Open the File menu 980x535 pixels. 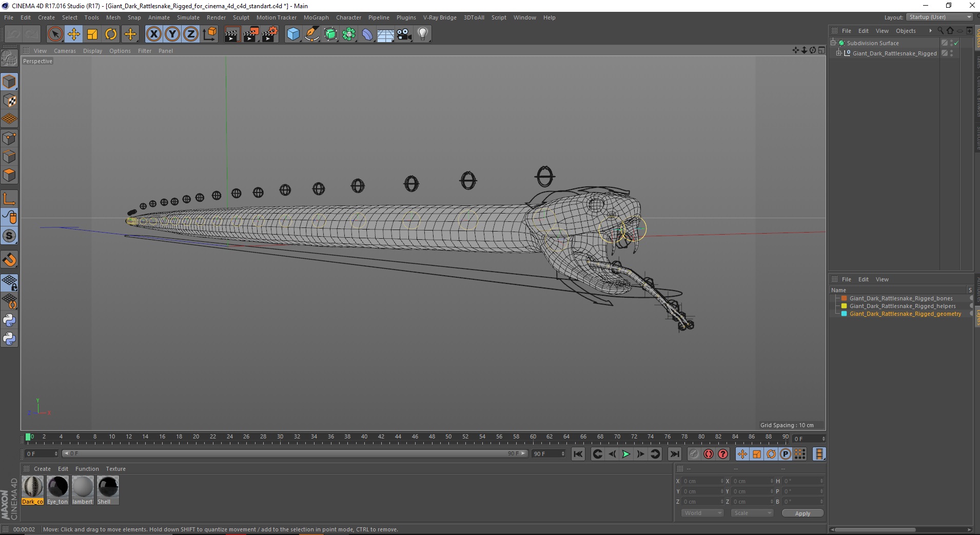coord(9,17)
